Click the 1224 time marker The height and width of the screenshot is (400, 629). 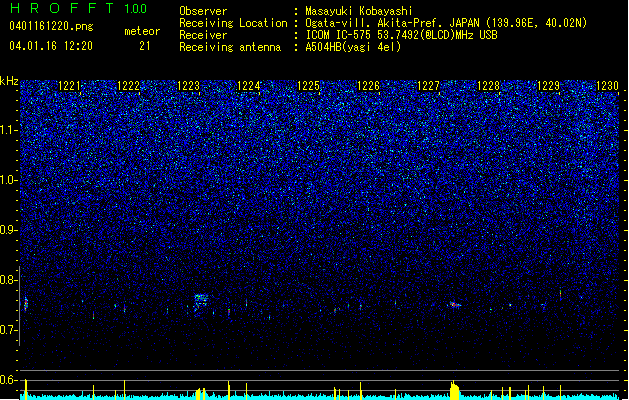249,86
